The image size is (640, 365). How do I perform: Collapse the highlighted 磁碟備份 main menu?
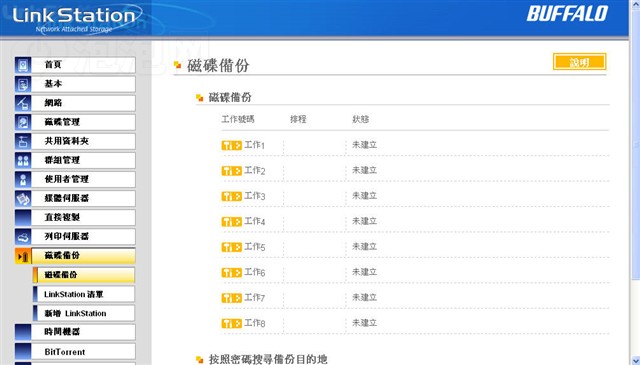83,256
